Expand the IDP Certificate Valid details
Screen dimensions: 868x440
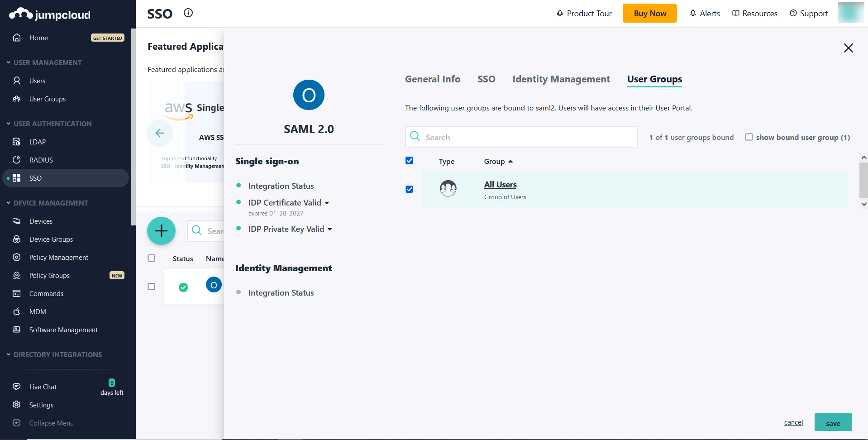(x=327, y=202)
